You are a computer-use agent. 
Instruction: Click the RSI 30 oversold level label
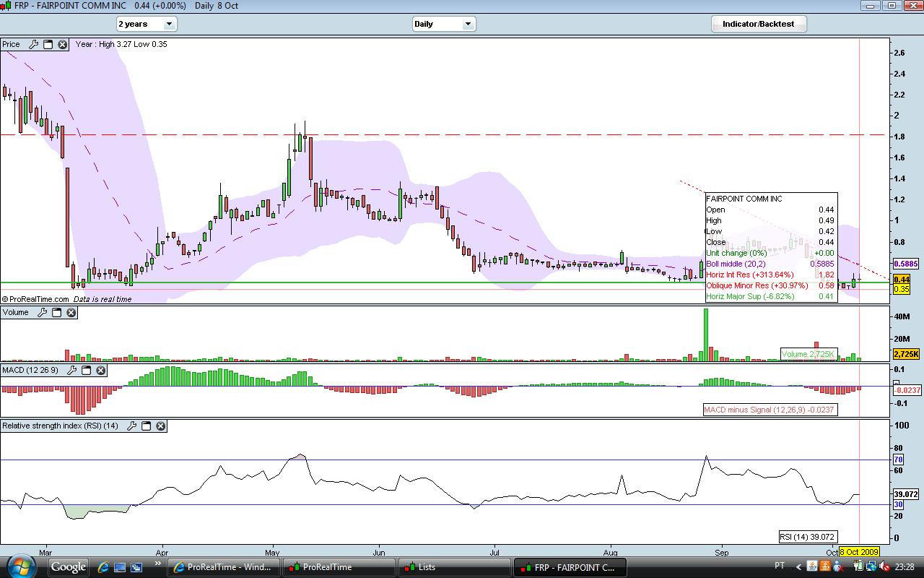point(898,504)
